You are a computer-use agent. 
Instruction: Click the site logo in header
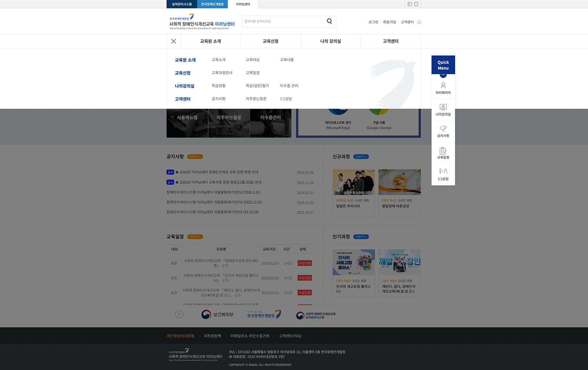click(202, 22)
